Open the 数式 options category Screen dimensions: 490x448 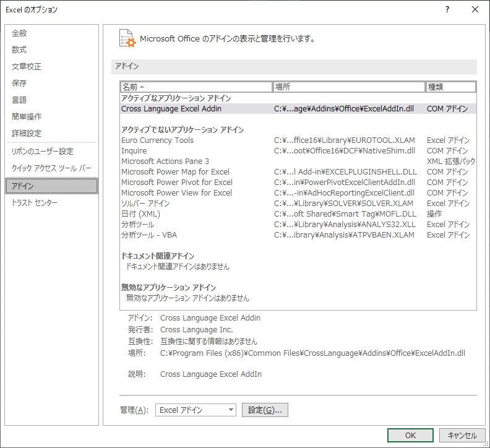pyautogui.click(x=20, y=50)
